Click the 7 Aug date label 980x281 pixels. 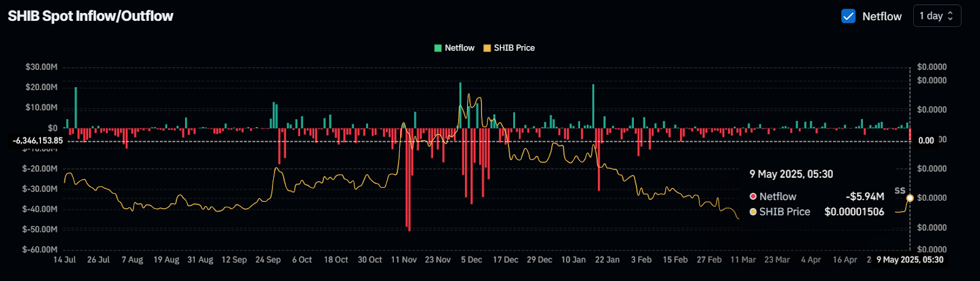[132, 260]
